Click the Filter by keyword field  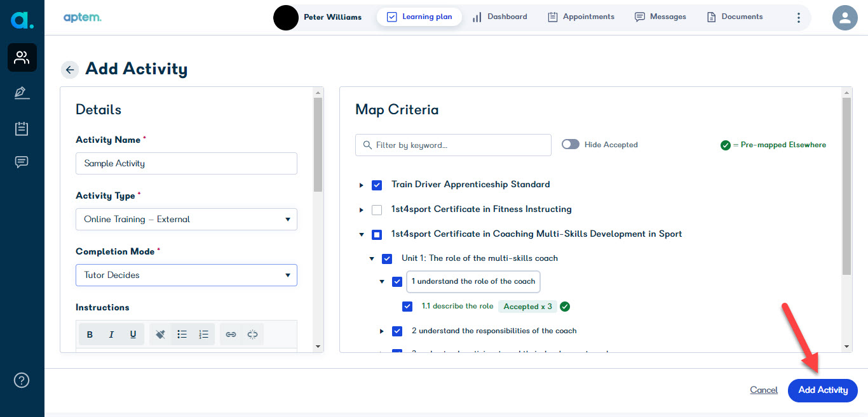tap(453, 145)
